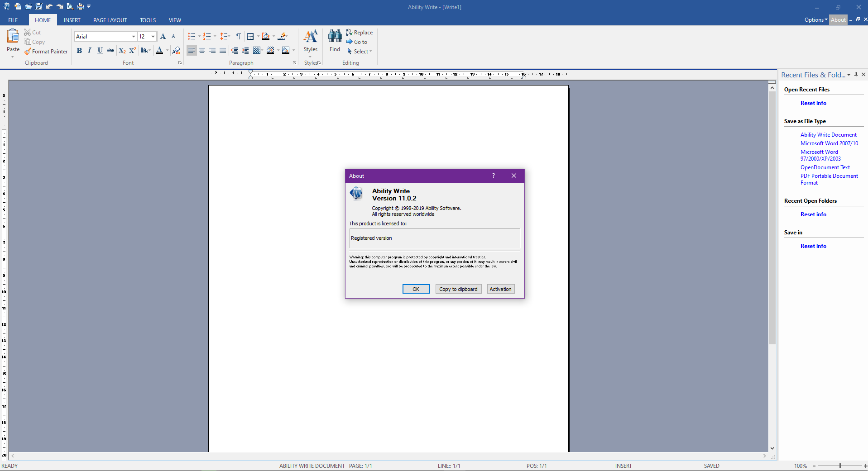The width and height of the screenshot is (868, 471).
Task: Click the Find binoculars icon
Action: (x=335, y=36)
